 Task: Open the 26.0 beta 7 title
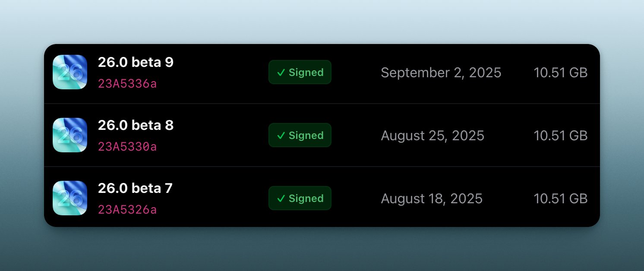(135, 189)
